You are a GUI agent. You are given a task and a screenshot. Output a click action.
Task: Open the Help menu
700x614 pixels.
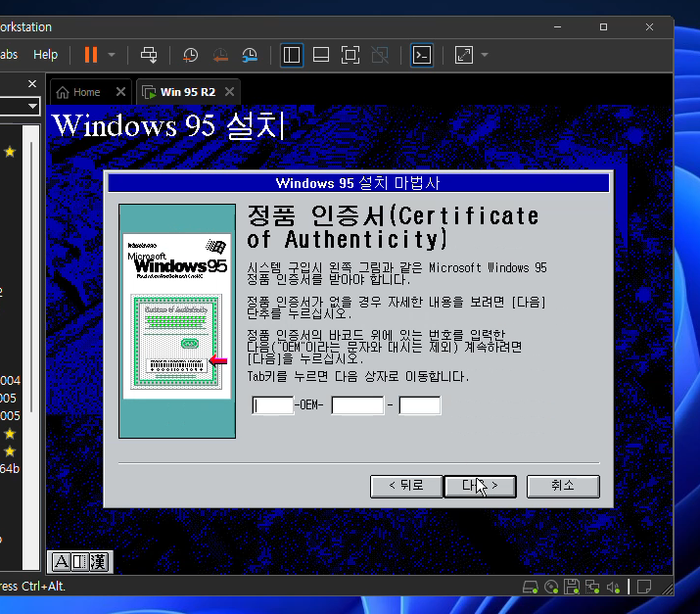46,55
